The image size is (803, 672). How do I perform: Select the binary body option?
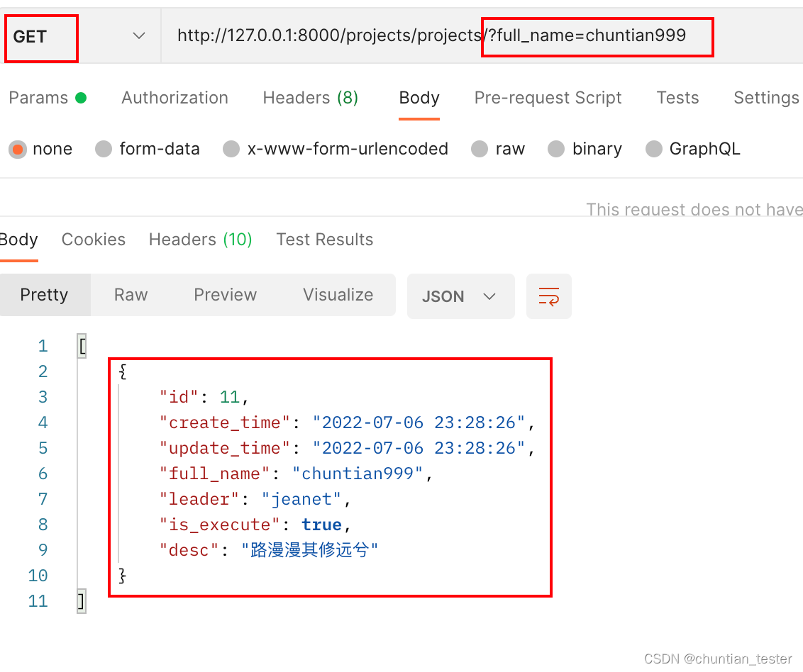point(585,149)
